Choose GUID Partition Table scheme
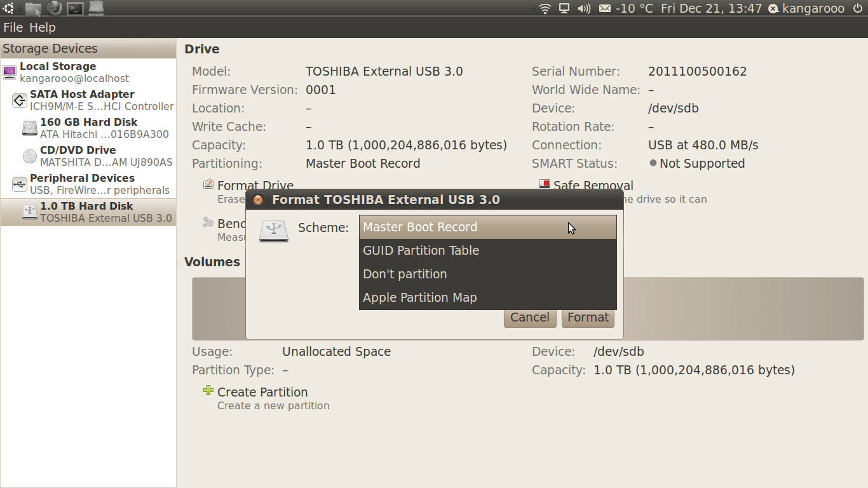868x488 pixels. (x=488, y=250)
